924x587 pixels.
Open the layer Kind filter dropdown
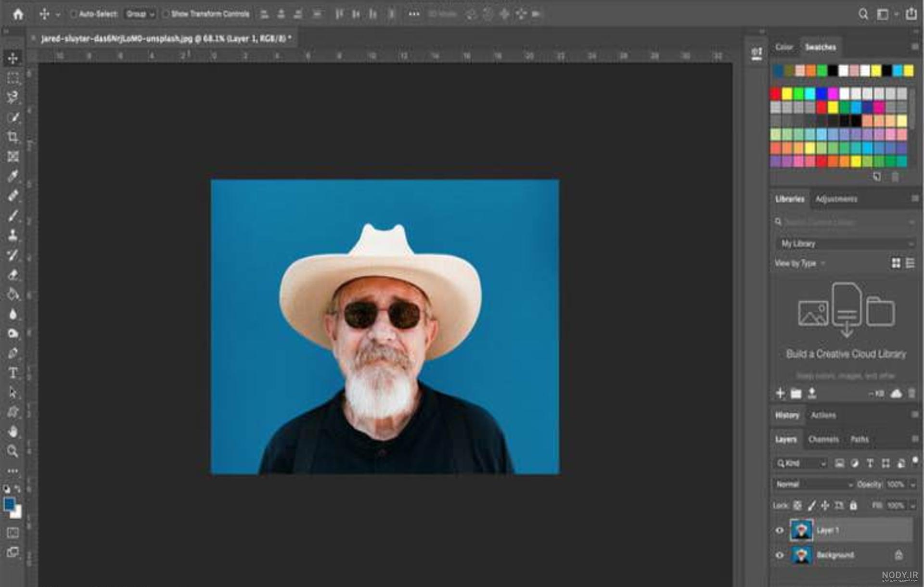pyautogui.click(x=802, y=463)
